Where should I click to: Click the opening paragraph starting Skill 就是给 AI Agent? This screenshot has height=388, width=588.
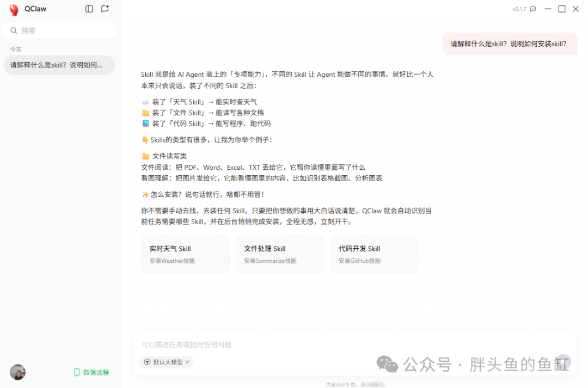[x=287, y=80]
